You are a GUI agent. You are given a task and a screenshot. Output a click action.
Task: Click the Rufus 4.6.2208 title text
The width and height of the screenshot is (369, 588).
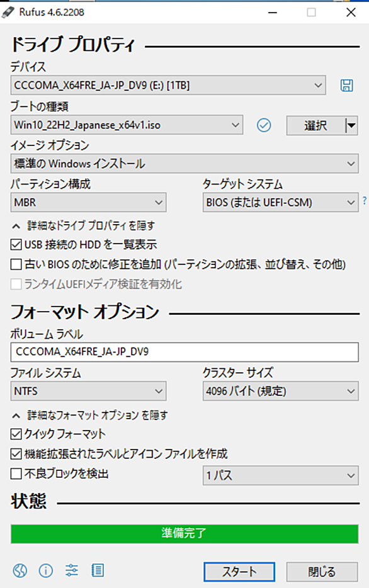click(52, 13)
